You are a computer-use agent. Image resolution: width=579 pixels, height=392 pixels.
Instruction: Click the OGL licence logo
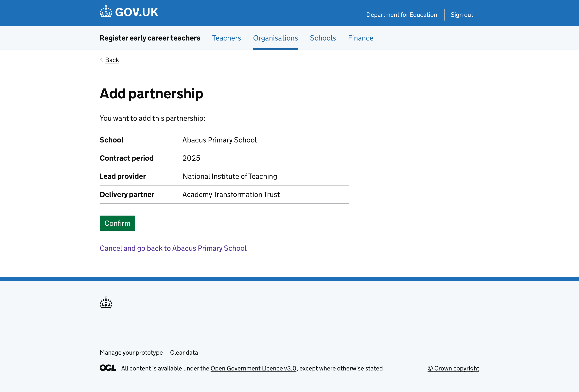(108, 368)
